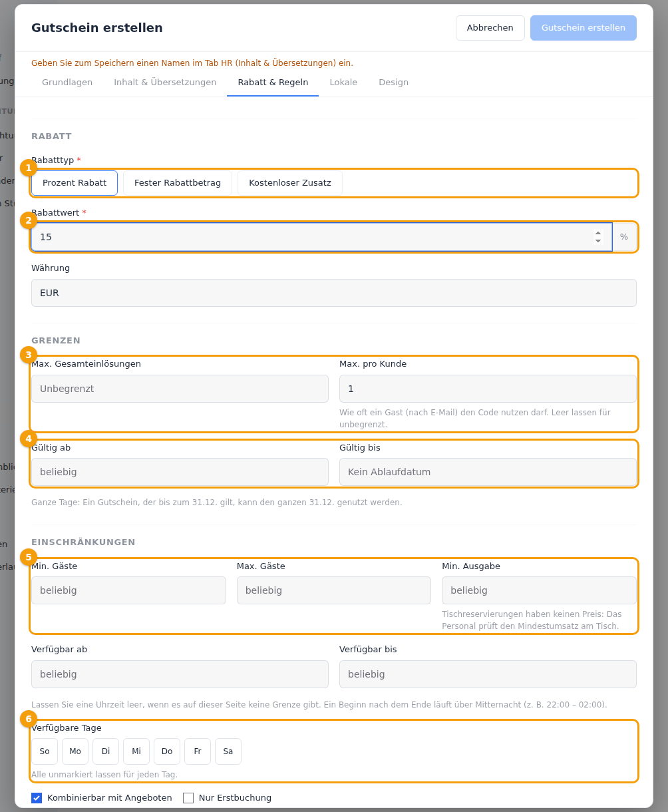Click the Max. Gäste input

coord(334,590)
